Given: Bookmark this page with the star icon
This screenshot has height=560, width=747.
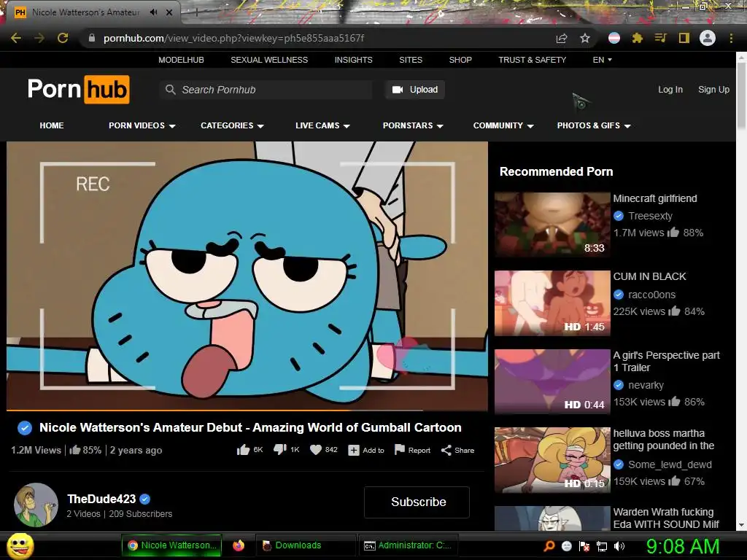Looking at the screenshot, I should point(585,38).
